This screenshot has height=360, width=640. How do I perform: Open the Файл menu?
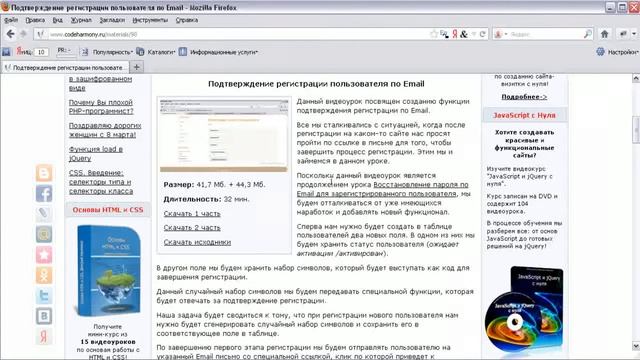coord(11,20)
